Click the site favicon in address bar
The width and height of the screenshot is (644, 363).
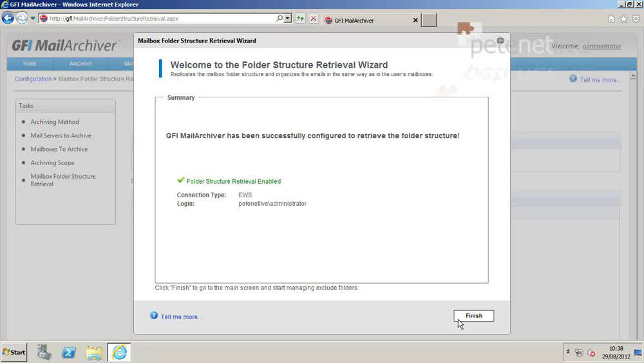pyautogui.click(x=44, y=19)
